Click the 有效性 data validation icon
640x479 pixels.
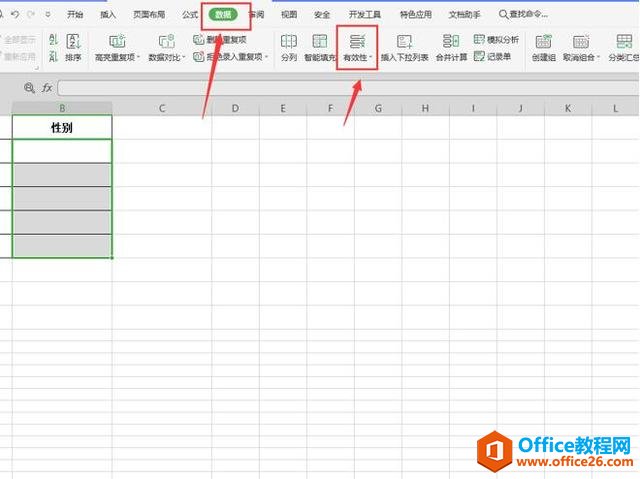tap(357, 41)
